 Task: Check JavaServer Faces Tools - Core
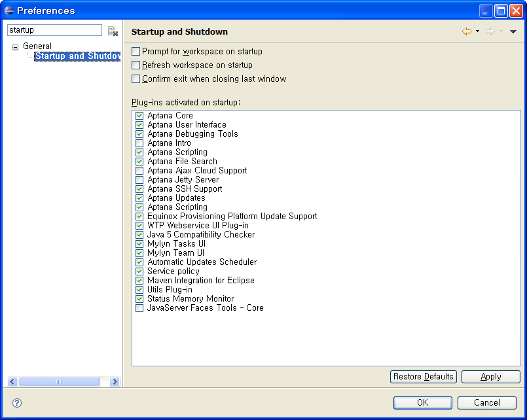pos(139,308)
